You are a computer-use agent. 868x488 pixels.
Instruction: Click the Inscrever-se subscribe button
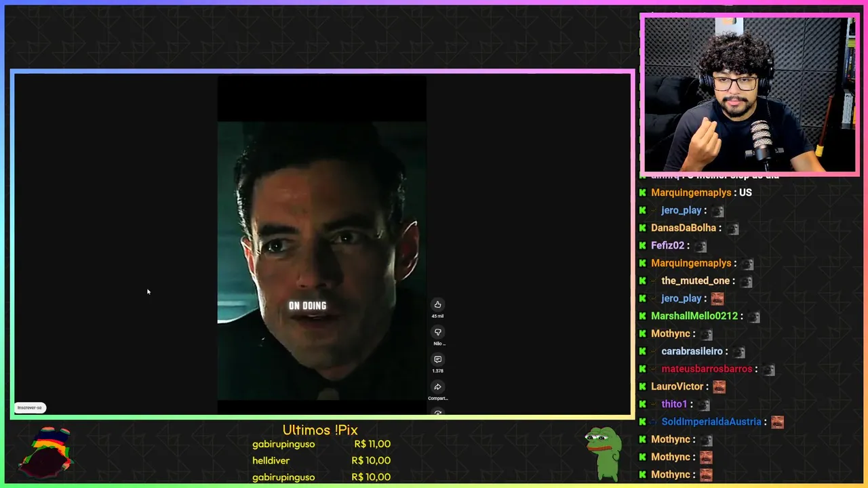click(x=30, y=407)
